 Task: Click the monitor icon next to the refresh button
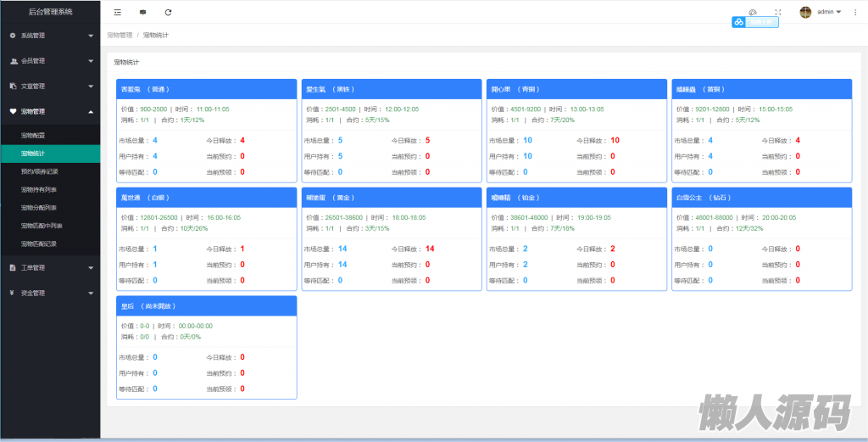tap(142, 13)
